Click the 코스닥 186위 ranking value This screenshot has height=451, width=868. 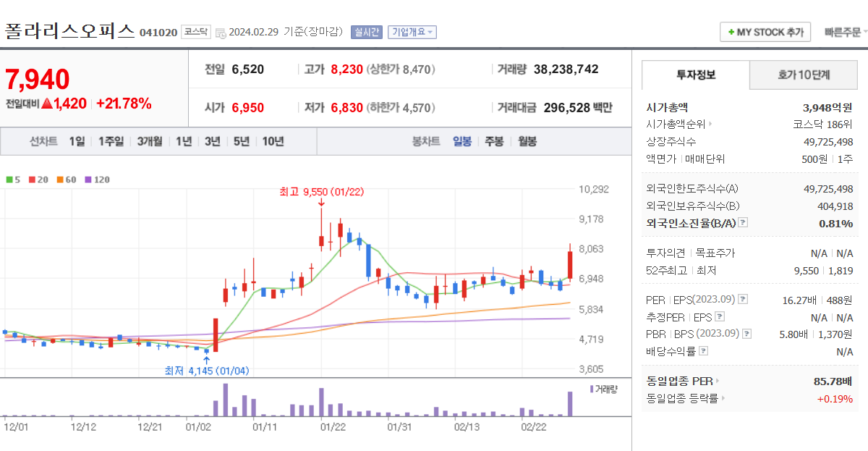(823, 124)
